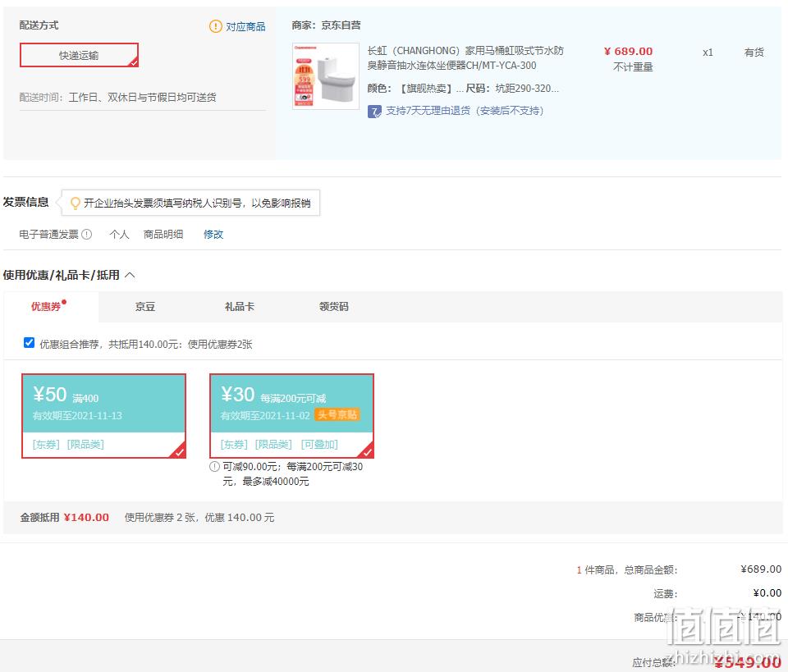Deselect the ¥30 每满200元可减 coupon
788x672 pixels.
[291, 416]
